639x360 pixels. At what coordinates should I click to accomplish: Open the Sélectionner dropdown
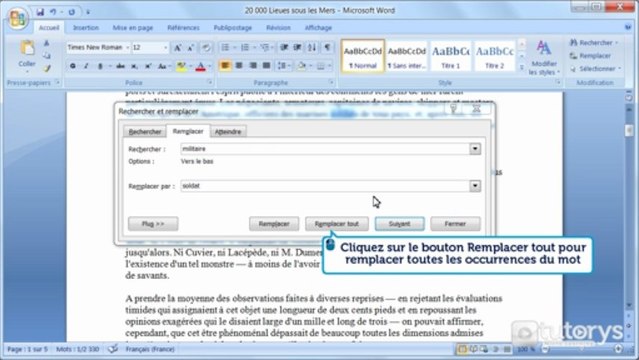click(595, 69)
